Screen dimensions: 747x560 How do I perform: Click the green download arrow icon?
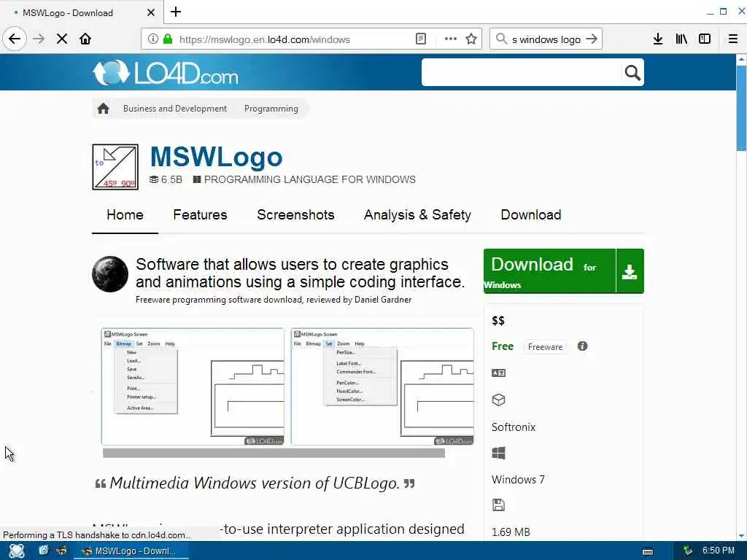[630, 271]
